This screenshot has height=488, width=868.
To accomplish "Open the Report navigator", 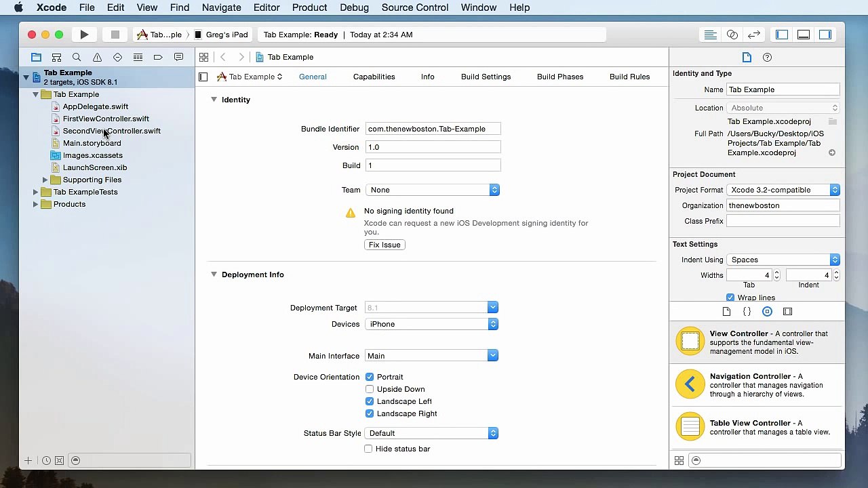I will point(178,58).
